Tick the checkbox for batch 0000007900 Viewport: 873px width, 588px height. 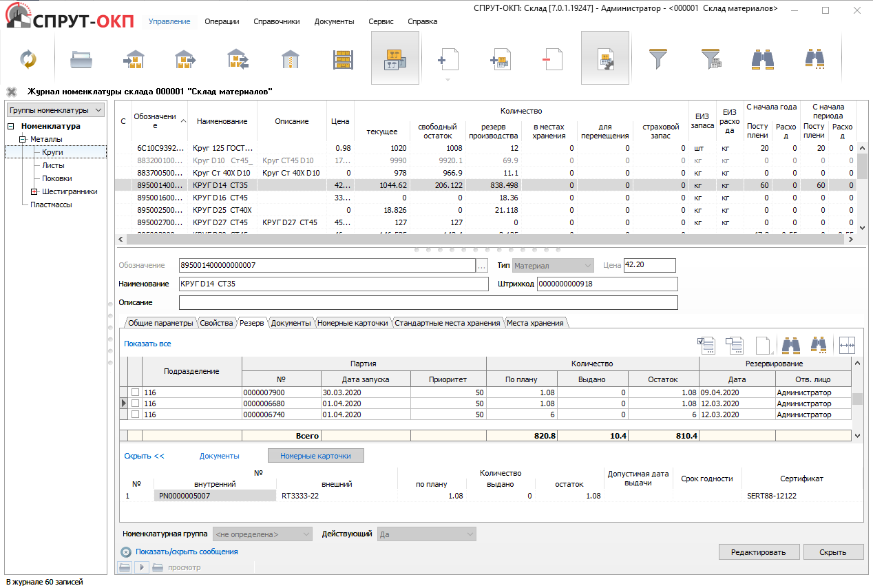pyautogui.click(x=135, y=392)
